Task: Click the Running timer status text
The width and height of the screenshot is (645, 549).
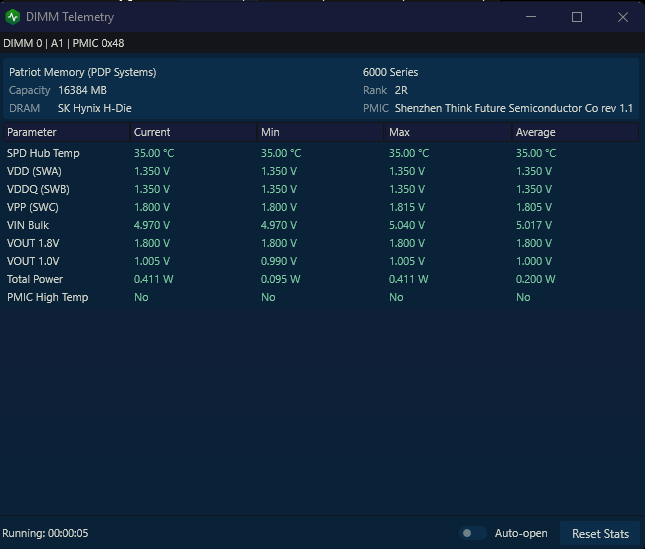Action: [x=45, y=533]
